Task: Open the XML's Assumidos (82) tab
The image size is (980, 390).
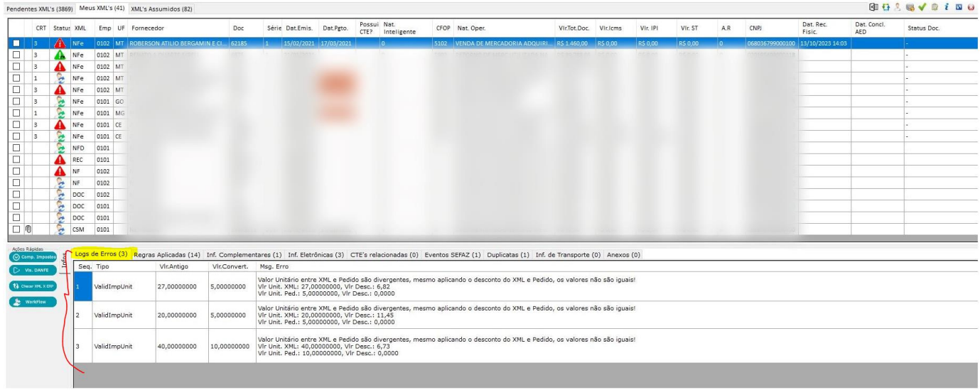Action: (x=161, y=9)
